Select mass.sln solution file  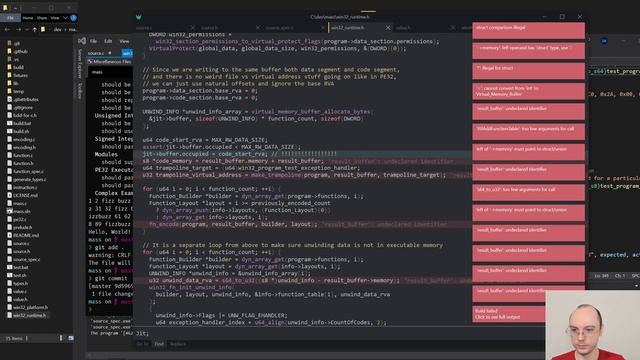(x=19, y=211)
